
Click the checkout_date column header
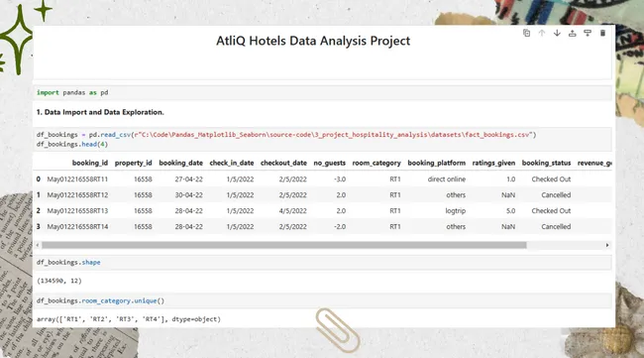[283, 163]
